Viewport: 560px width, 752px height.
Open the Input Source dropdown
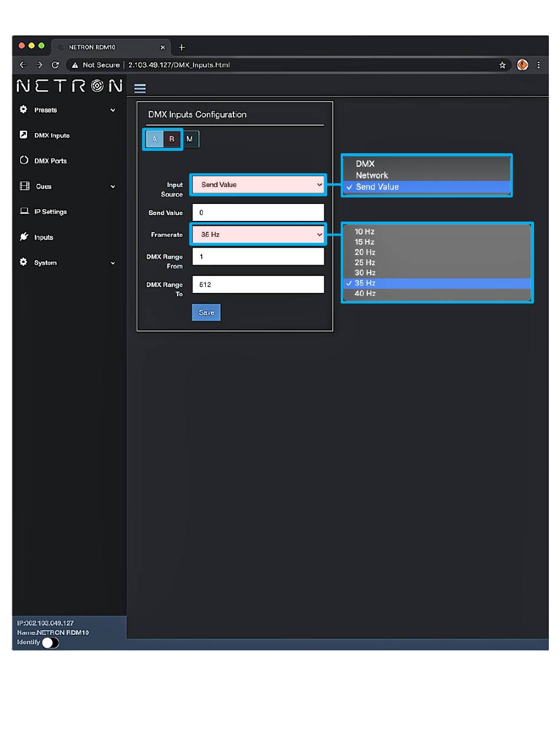coord(258,184)
